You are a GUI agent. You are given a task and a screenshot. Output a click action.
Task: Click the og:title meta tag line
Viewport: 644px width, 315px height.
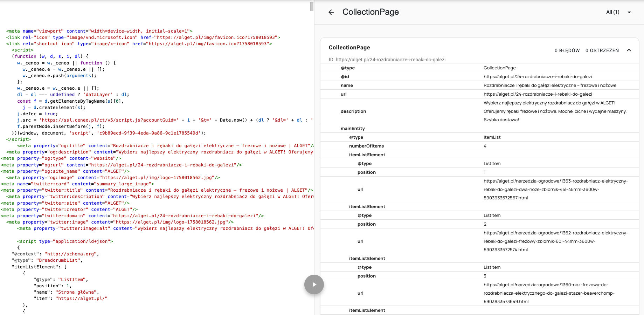click(x=165, y=146)
